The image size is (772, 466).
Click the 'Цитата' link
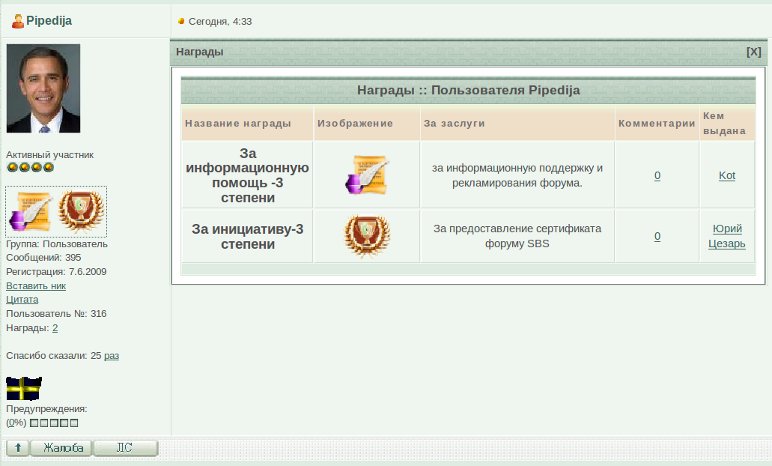pyautogui.click(x=22, y=299)
